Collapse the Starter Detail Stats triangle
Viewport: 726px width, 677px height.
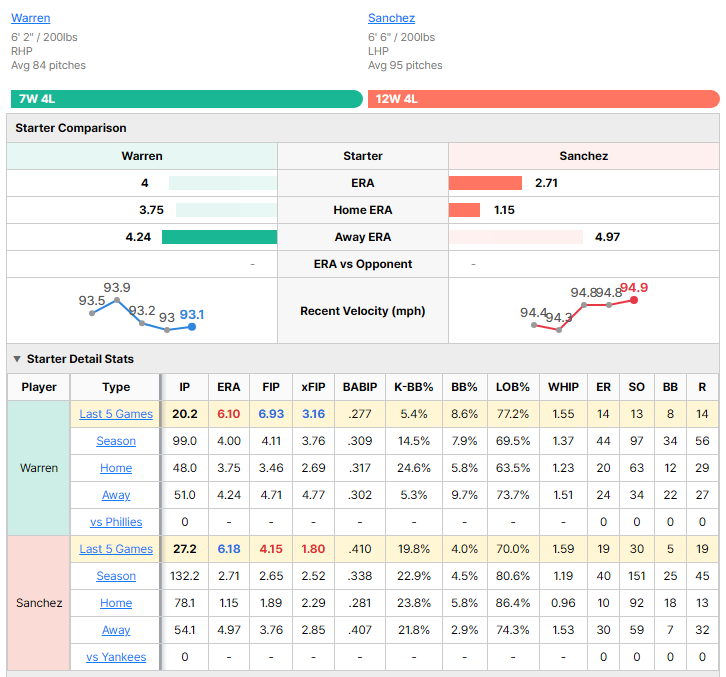17,359
